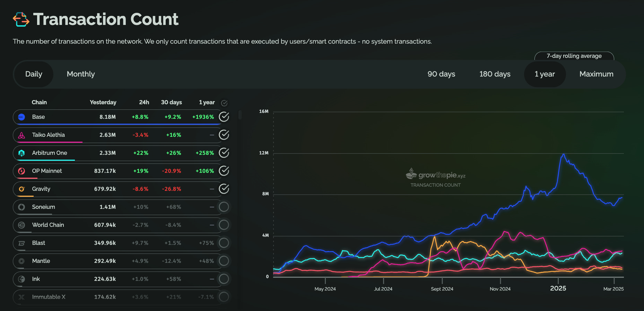Click the 24h column header
The width and height of the screenshot is (644, 311).
144,103
